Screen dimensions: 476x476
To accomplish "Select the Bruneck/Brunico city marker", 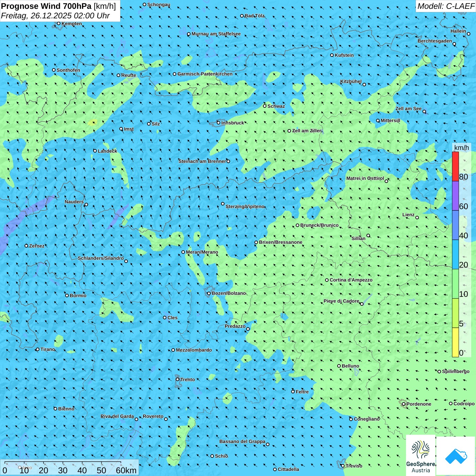I will pyautogui.click(x=297, y=225).
